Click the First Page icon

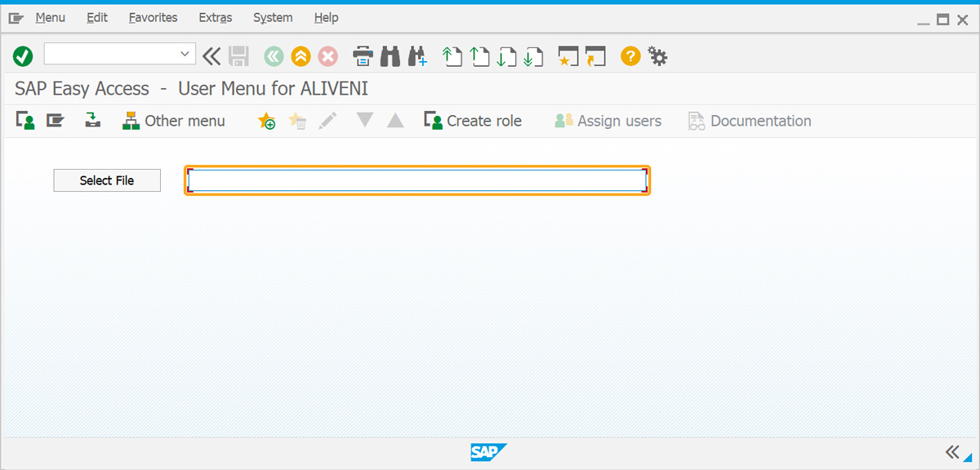(452, 56)
